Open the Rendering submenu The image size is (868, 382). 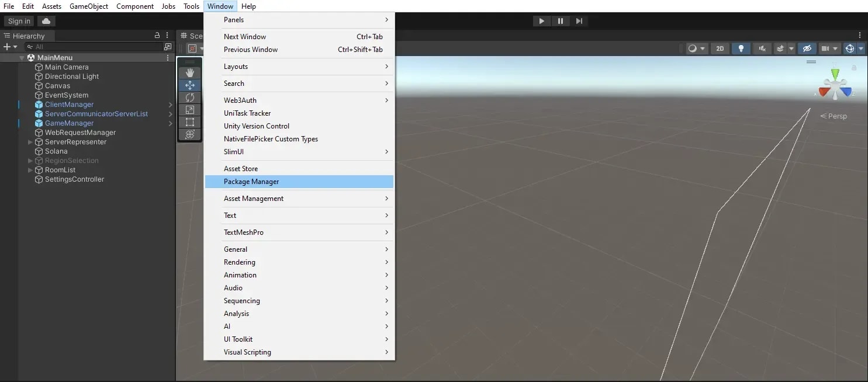pos(299,262)
